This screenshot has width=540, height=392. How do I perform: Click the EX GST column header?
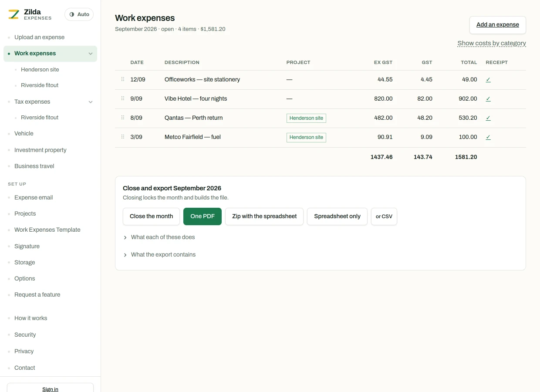[x=383, y=62]
